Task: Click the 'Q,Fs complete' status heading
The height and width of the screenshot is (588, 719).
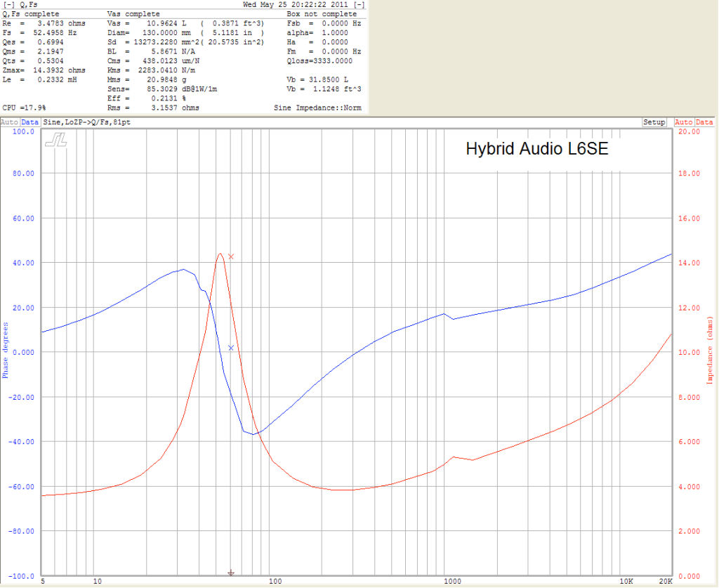Action: pos(31,14)
